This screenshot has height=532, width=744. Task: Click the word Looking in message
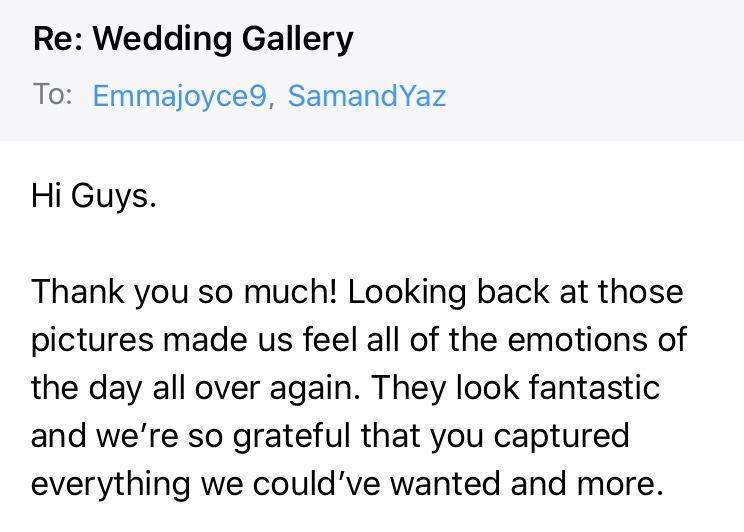(x=407, y=292)
